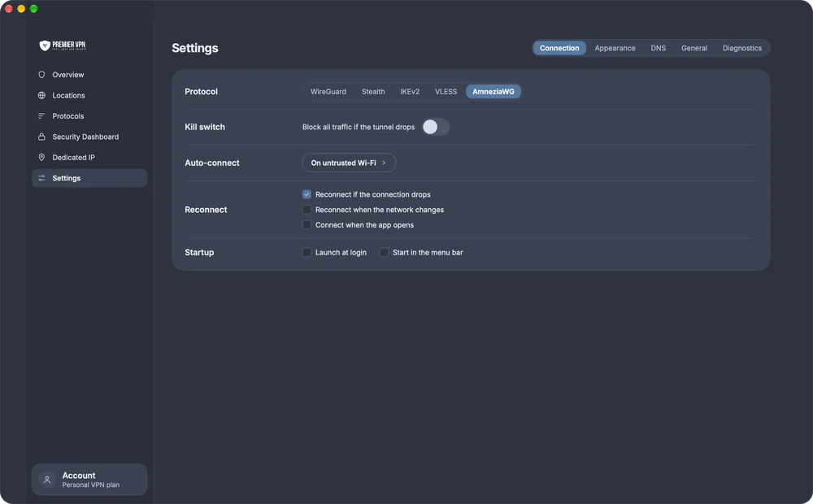Select Dedicated IP in sidebar
The height and width of the screenshot is (504, 813).
click(x=89, y=157)
